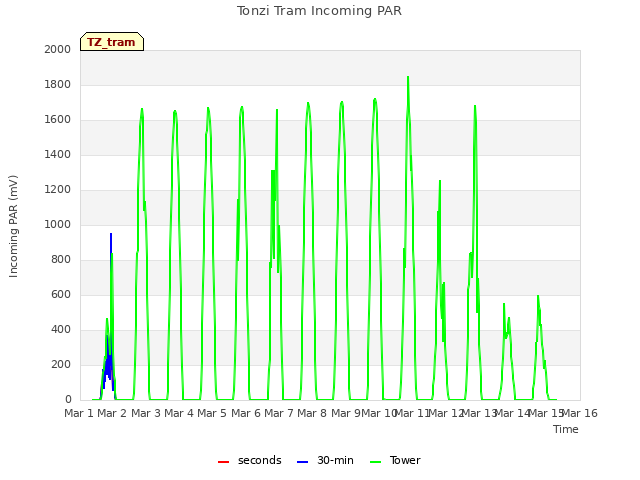Select the '30-min' legend label
The image size is (640, 480).
[x=335, y=460]
